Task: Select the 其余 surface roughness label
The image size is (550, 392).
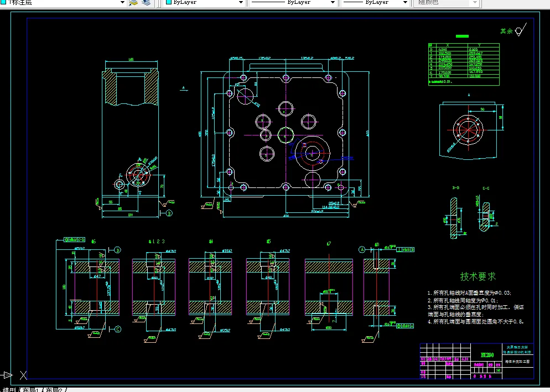Action: pyautogui.click(x=506, y=31)
